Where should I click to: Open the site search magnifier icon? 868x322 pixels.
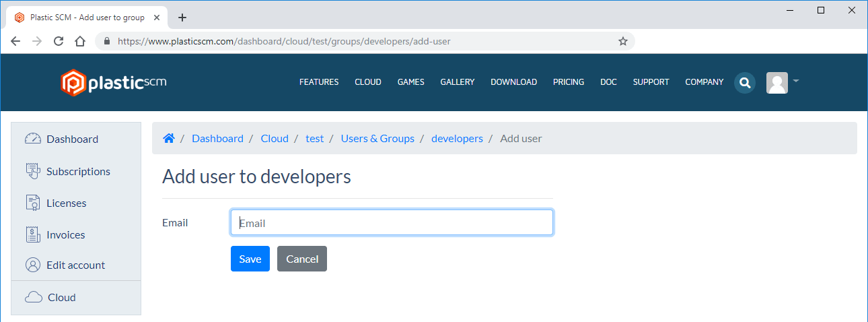coord(745,83)
